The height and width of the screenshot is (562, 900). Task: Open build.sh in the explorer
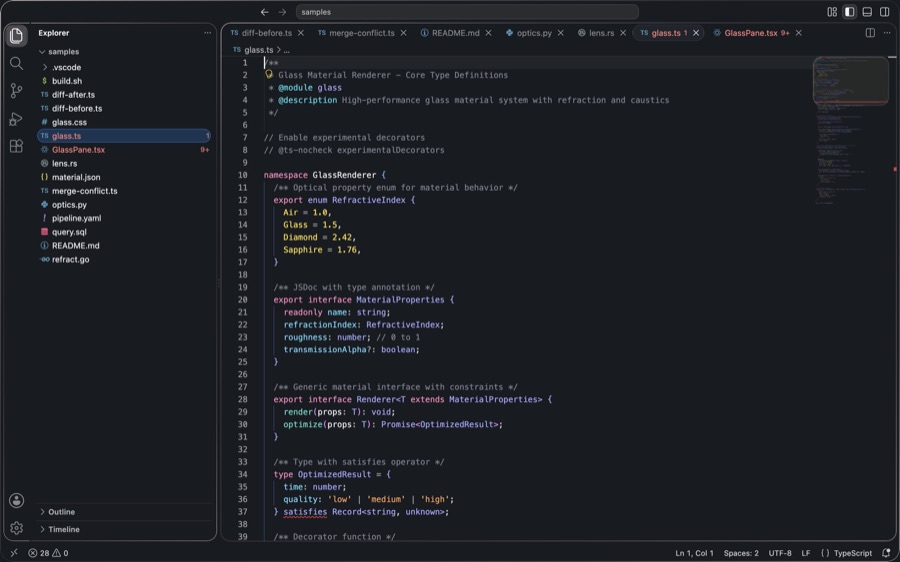tap(124, 81)
